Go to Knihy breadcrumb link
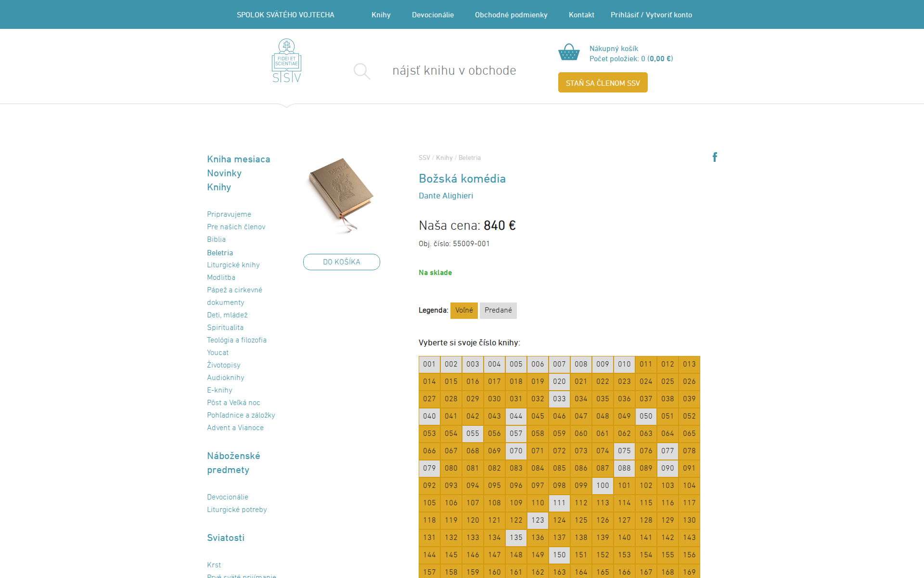The image size is (924, 578). (x=444, y=158)
